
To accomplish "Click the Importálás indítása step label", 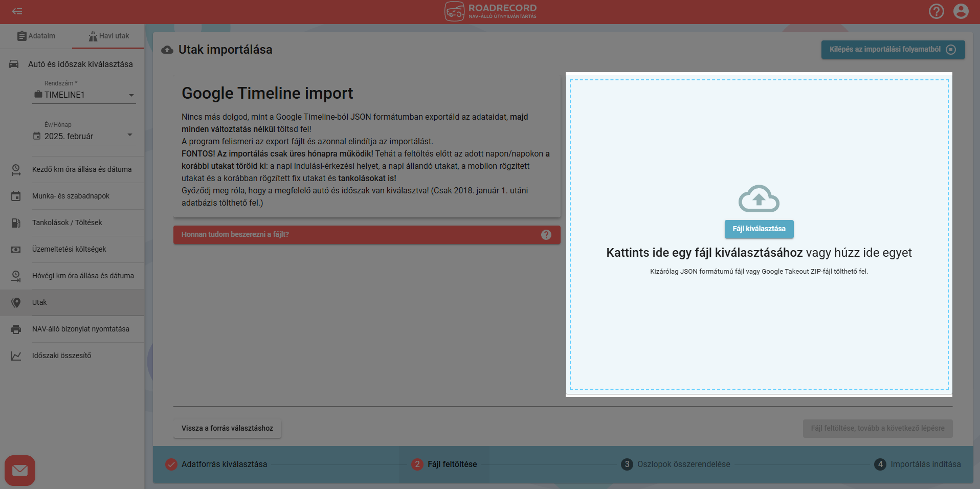I will coord(926,464).
